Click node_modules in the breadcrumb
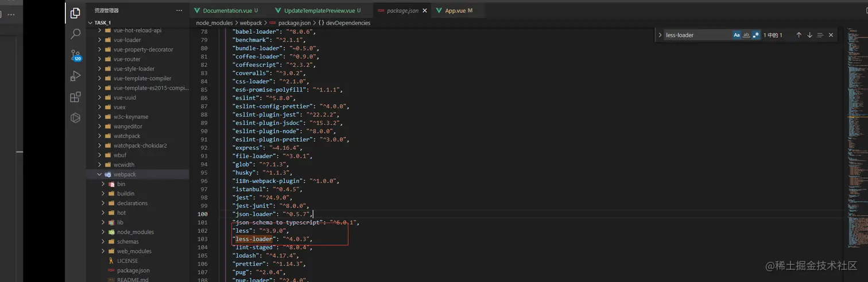 pyautogui.click(x=214, y=23)
